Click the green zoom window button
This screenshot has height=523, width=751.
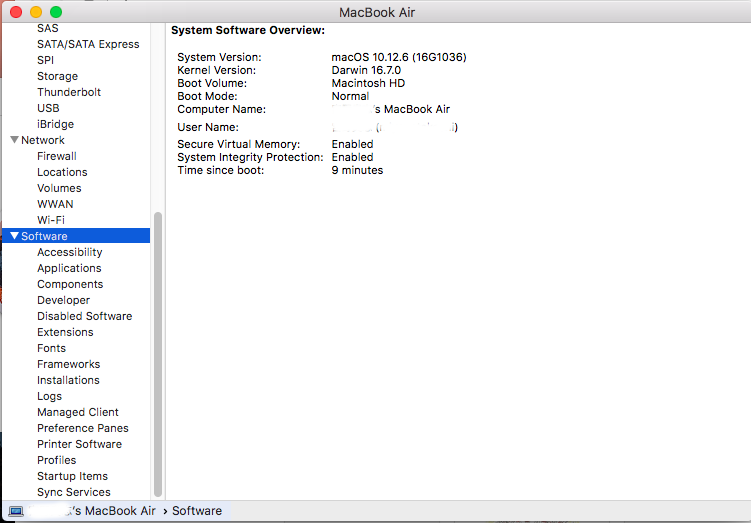(56, 12)
